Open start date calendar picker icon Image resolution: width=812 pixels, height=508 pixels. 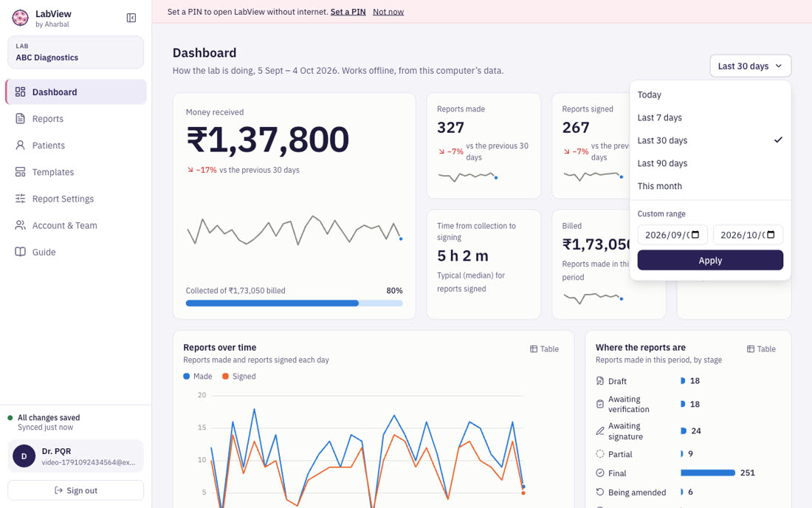[695, 235]
